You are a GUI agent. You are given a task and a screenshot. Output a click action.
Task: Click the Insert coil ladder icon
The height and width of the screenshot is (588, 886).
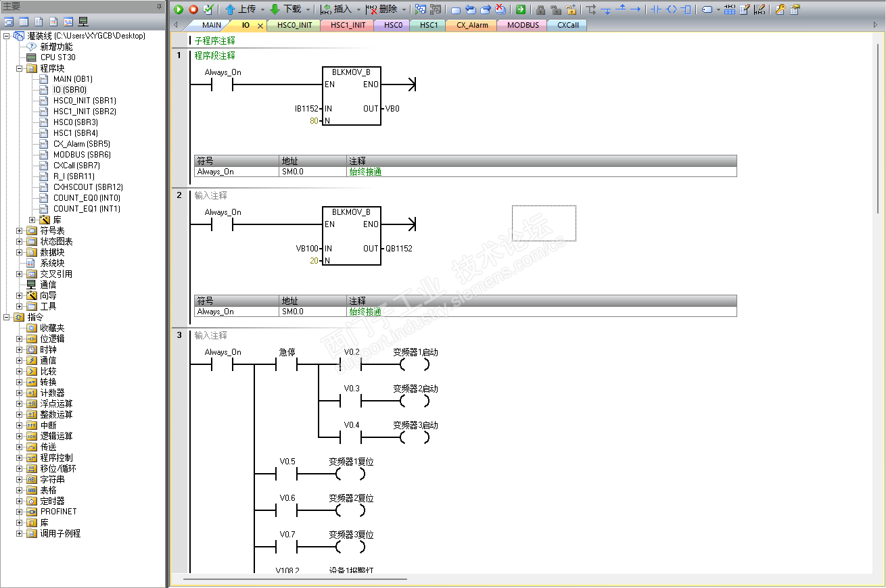click(671, 9)
